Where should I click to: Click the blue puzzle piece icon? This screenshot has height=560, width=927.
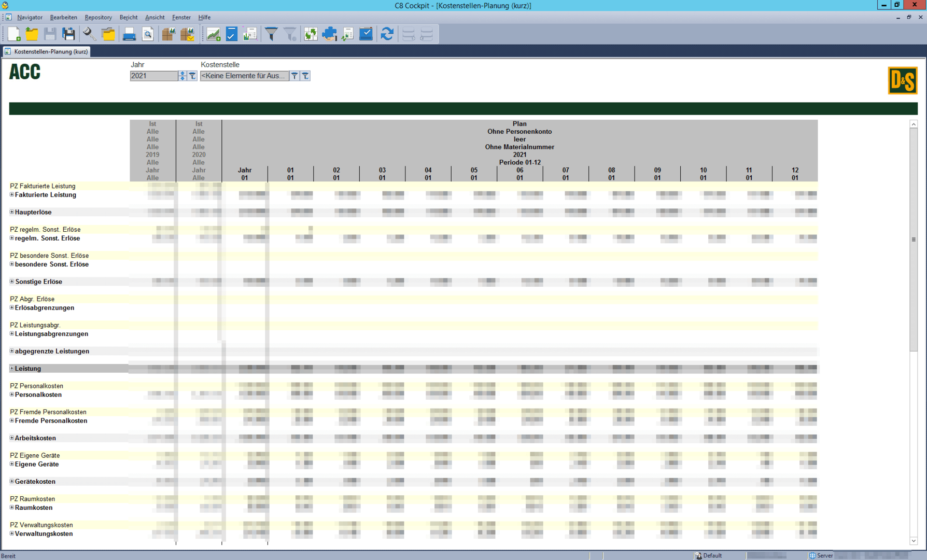coord(329,34)
